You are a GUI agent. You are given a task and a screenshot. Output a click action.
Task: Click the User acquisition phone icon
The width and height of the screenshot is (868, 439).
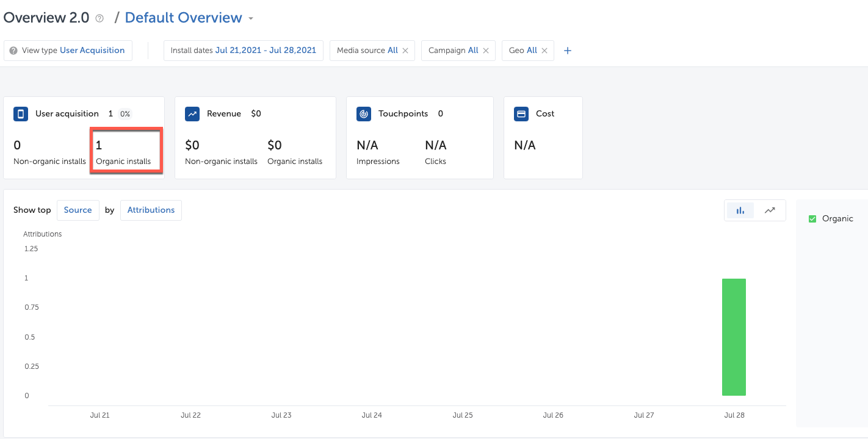click(21, 114)
